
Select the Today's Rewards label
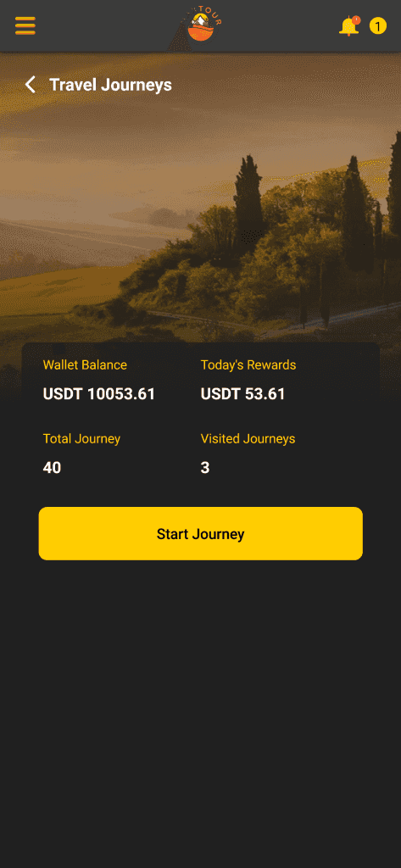click(x=248, y=364)
